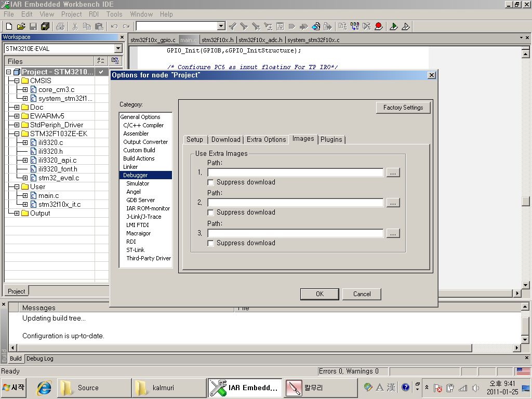
Task: Cancel the Options dialog
Action: pyautogui.click(x=362, y=294)
